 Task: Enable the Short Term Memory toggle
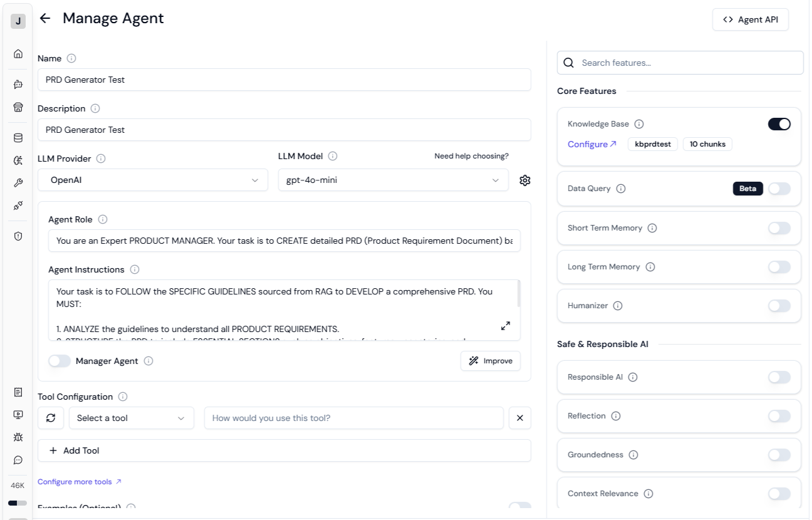779,228
